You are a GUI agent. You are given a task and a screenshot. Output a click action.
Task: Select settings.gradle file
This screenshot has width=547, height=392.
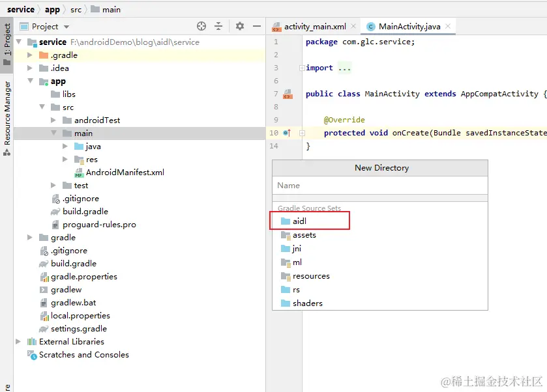(79, 329)
